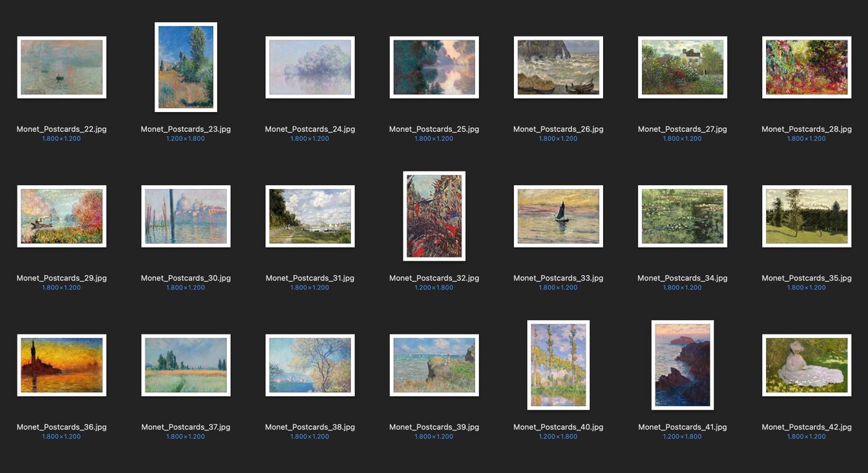Select the Monet_Postcards_41.jpg rocky coast thumbnail

click(x=682, y=365)
